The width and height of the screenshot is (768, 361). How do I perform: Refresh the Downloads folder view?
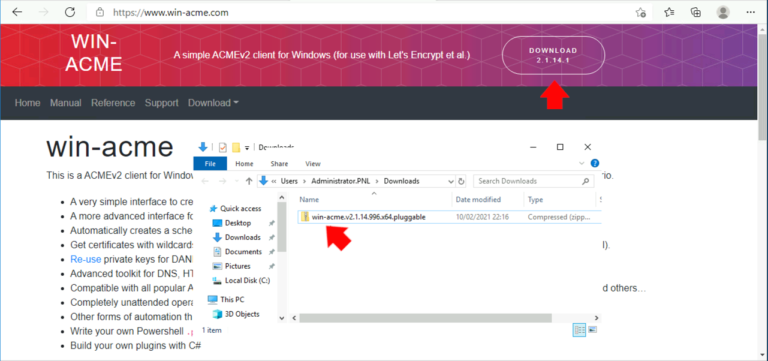[461, 181]
